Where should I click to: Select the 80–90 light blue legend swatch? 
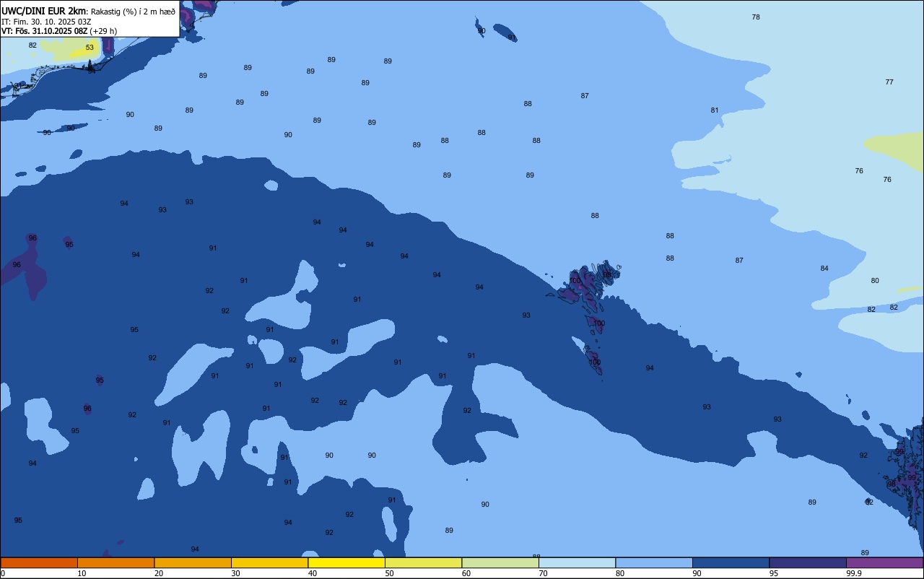tap(654, 562)
